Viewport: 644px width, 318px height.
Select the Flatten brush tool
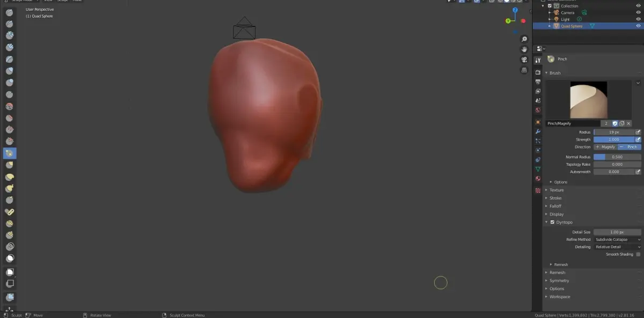coord(10,118)
